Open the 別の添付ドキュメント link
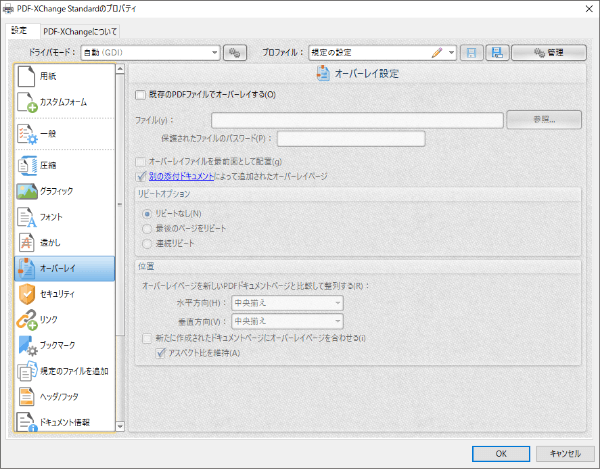The width and height of the screenshot is (600, 469). [x=181, y=176]
